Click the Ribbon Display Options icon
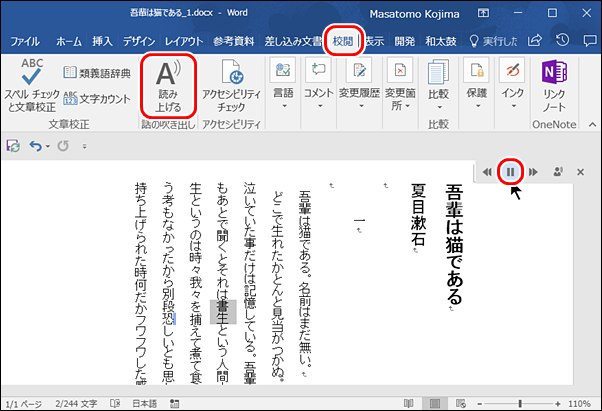Screen dimensions: 602x411 483,13
